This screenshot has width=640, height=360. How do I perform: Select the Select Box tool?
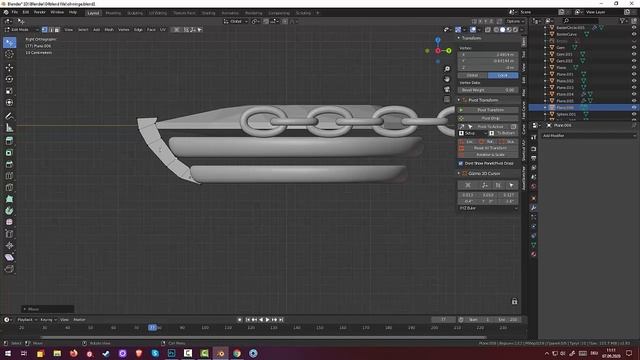click(9, 42)
